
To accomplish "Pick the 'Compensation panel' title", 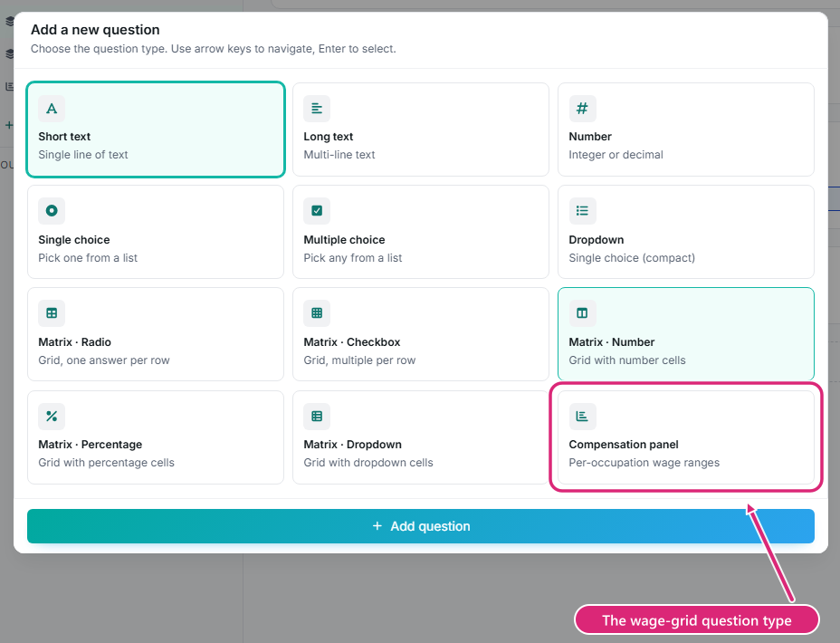I will 624,445.
